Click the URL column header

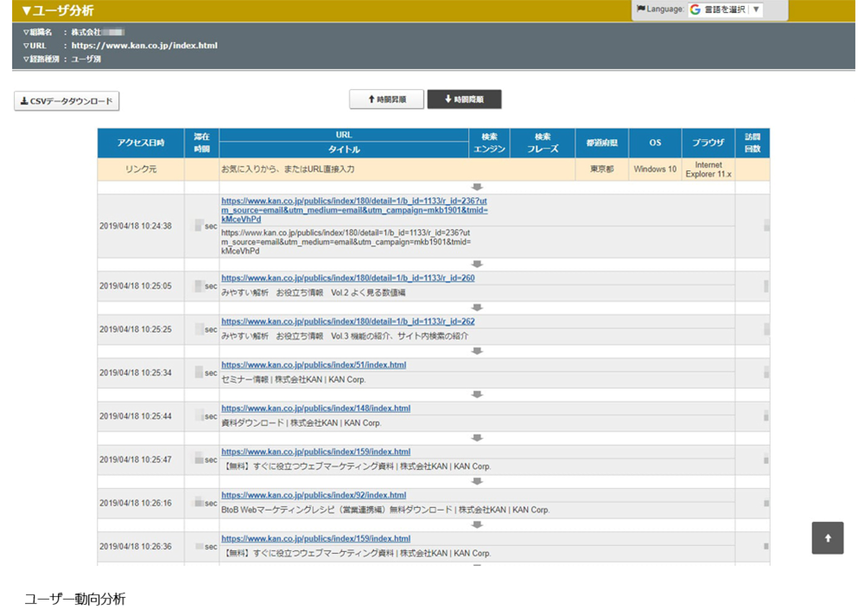344,135
